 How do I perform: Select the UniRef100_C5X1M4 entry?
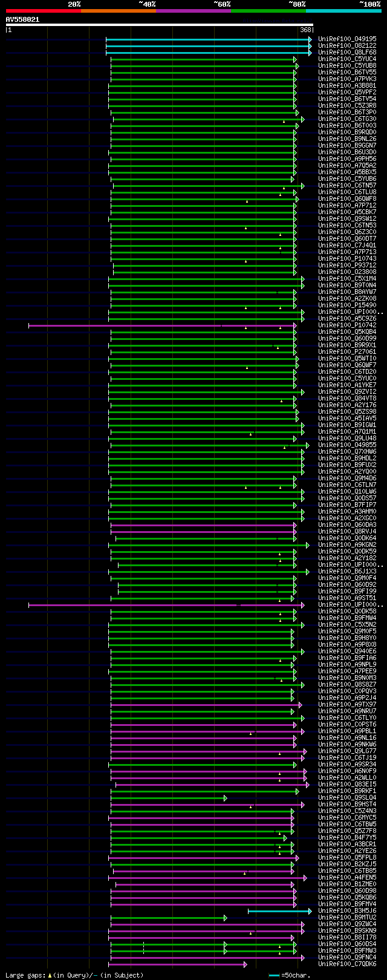347,279
